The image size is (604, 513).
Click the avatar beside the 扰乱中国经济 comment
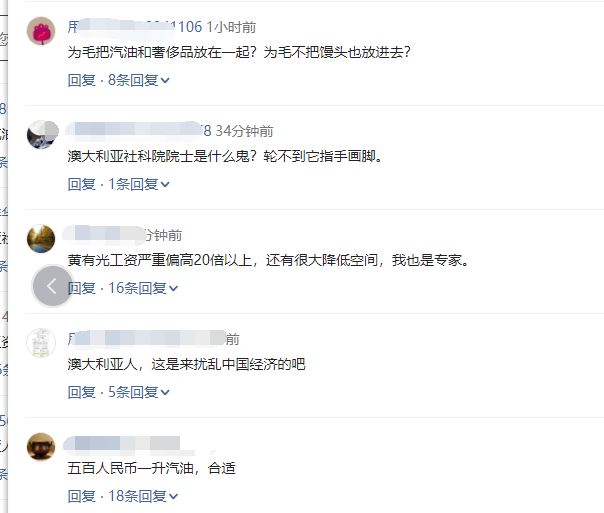pyautogui.click(x=41, y=343)
